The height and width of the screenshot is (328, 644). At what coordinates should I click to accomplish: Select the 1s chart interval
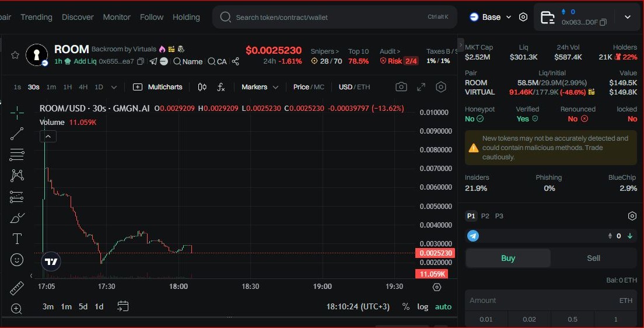point(17,87)
